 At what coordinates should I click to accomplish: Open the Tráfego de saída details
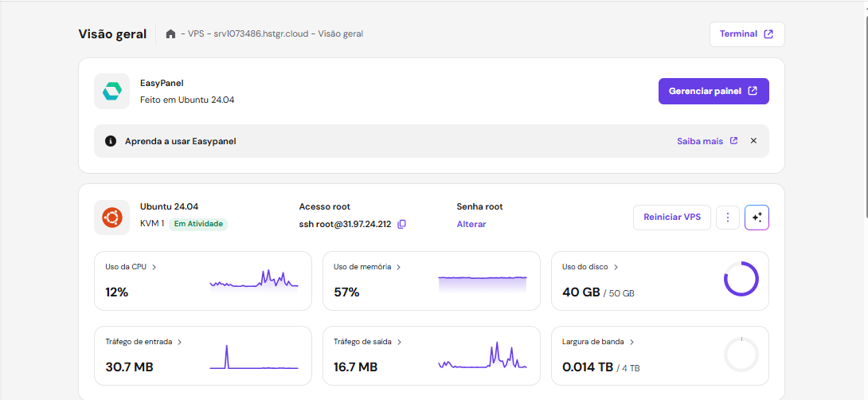point(367,342)
